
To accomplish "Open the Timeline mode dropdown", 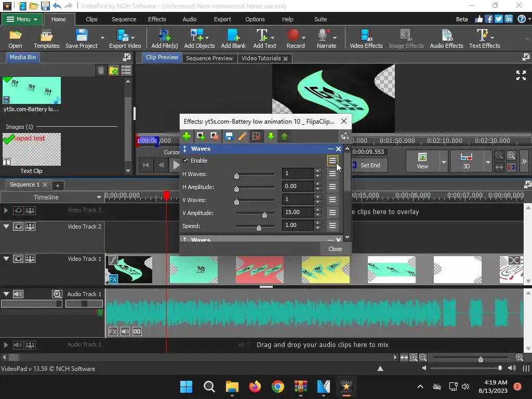I will point(98,197).
